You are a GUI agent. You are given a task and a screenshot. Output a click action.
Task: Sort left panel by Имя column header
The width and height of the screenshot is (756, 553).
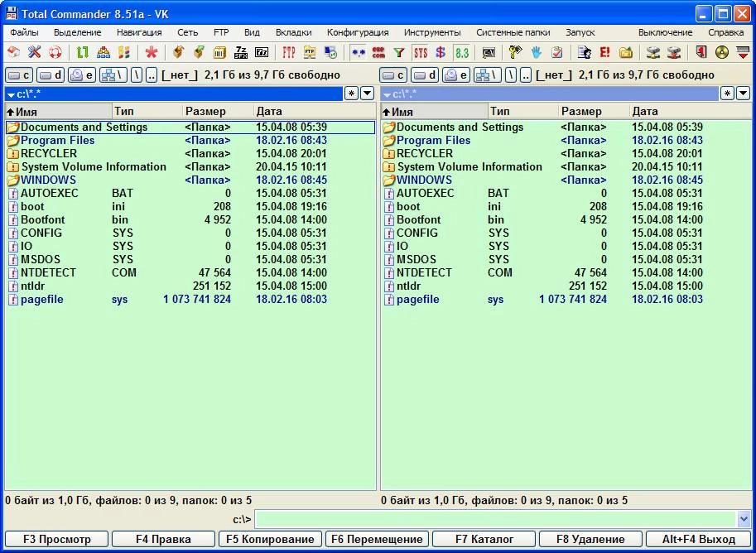tap(58, 112)
